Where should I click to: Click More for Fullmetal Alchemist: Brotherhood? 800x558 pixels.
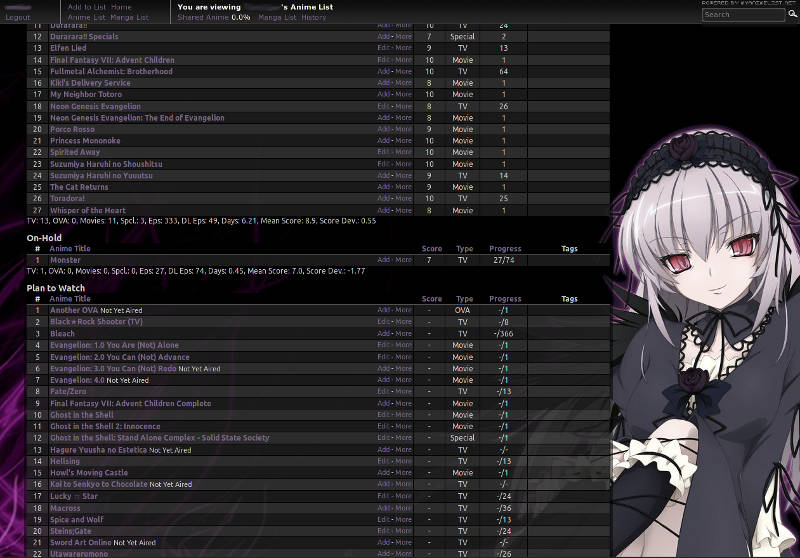click(x=403, y=71)
